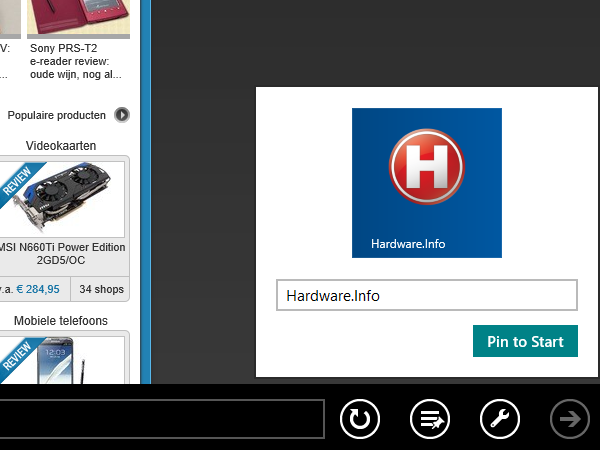Viewport: 600px width, 450px height.
Task: Click the Populaire producten arrow icon
Action: pyautogui.click(x=122, y=115)
